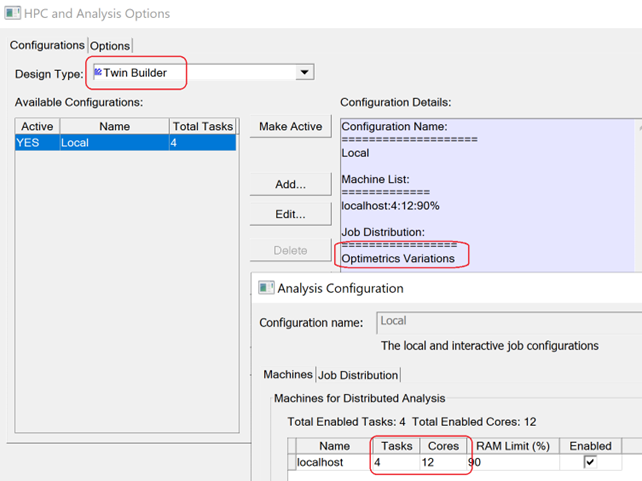
Task: Click the HPC and Analysis Options window icon
Action: coord(12,13)
